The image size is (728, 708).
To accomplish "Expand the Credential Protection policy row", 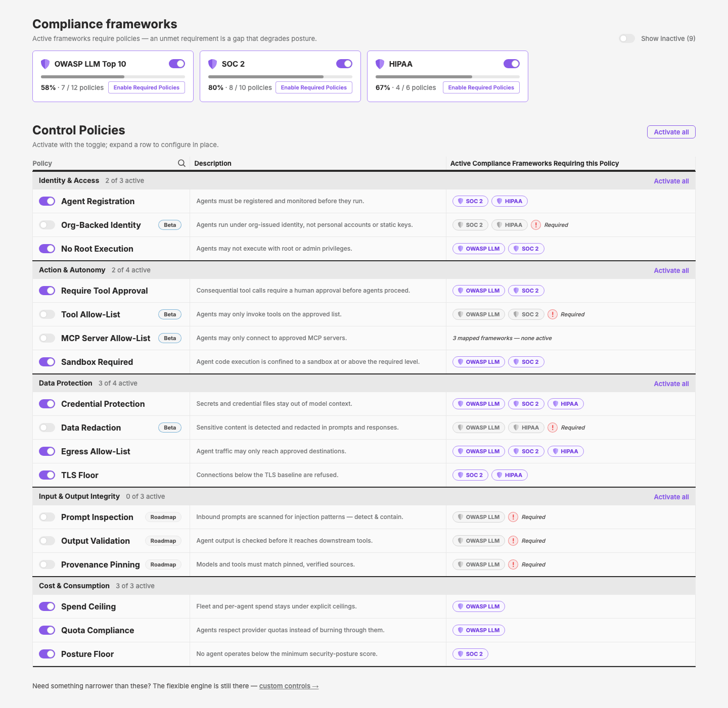I will click(364, 404).
